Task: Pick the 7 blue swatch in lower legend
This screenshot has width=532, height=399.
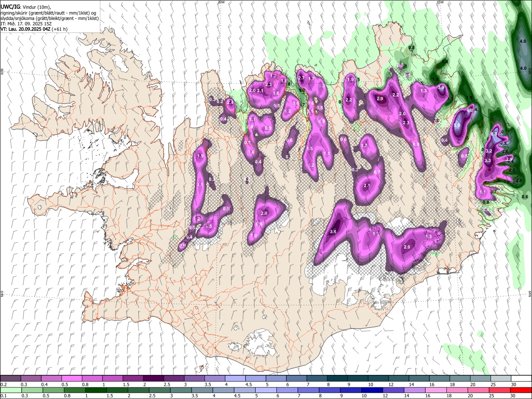Action: [308, 390]
